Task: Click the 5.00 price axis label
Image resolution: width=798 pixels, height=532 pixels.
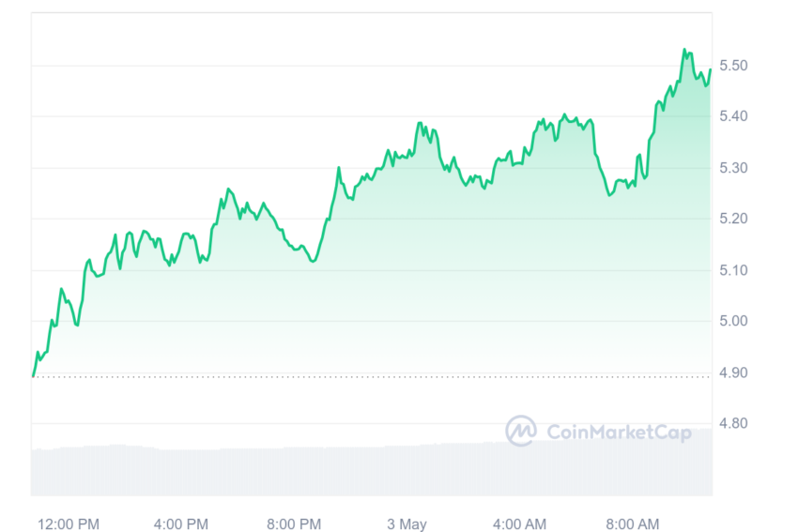Action: tap(733, 321)
